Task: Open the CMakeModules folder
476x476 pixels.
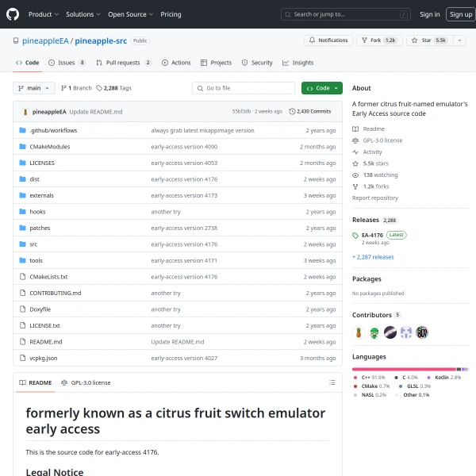Action: [50, 147]
